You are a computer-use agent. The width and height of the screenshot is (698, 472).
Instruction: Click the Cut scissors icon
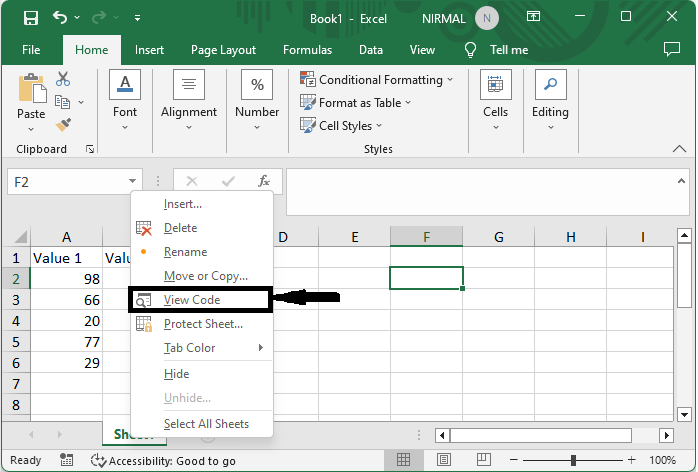63,79
